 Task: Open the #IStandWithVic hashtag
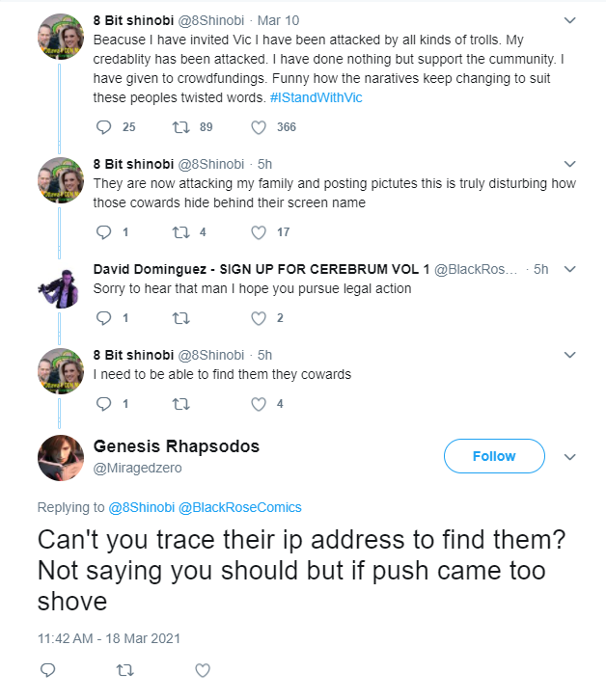(316, 97)
